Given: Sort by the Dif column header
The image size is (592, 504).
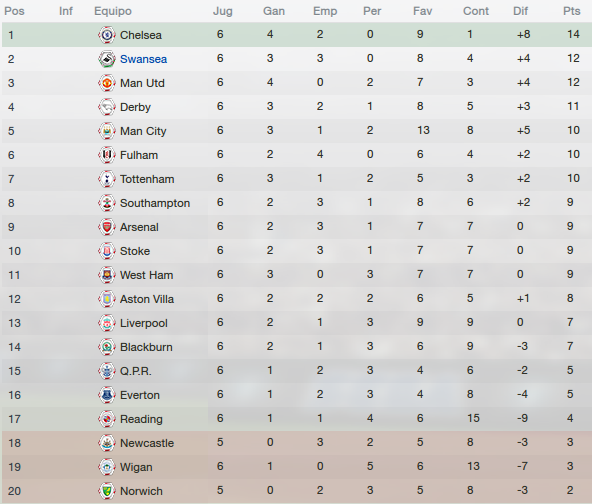Looking at the screenshot, I should click(x=520, y=11).
